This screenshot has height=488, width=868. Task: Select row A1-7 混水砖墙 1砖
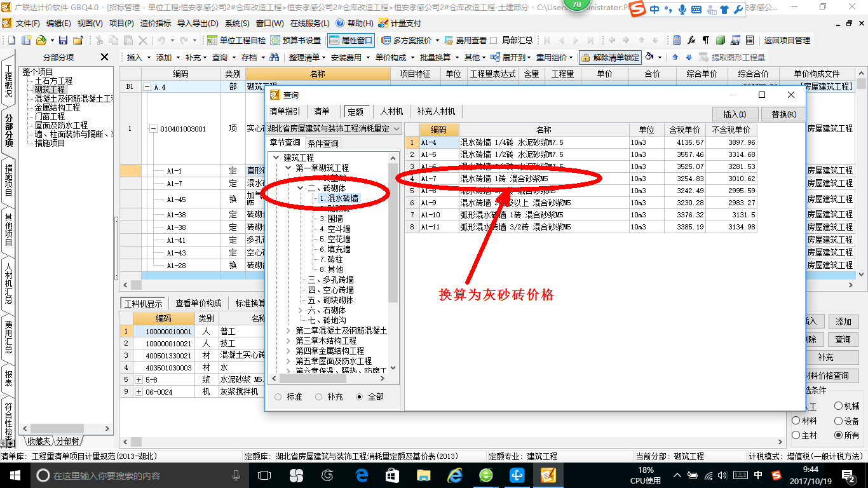(581, 179)
